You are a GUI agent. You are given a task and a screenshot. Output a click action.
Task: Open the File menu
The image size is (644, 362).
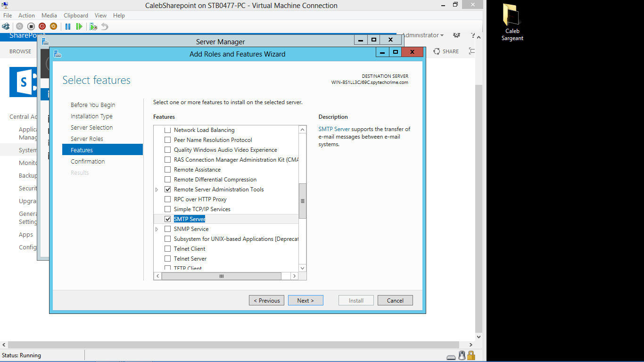point(8,16)
